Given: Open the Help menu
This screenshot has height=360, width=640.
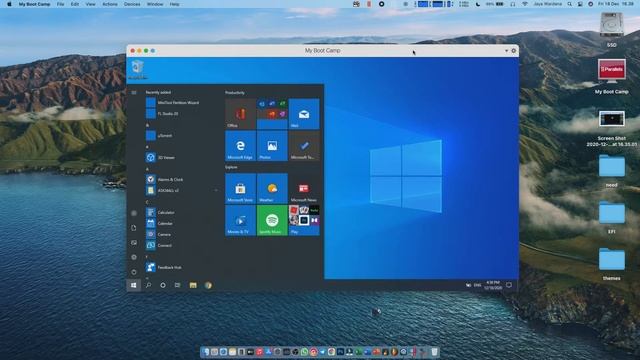Looking at the screenshot, I should (x=174, y=4).
